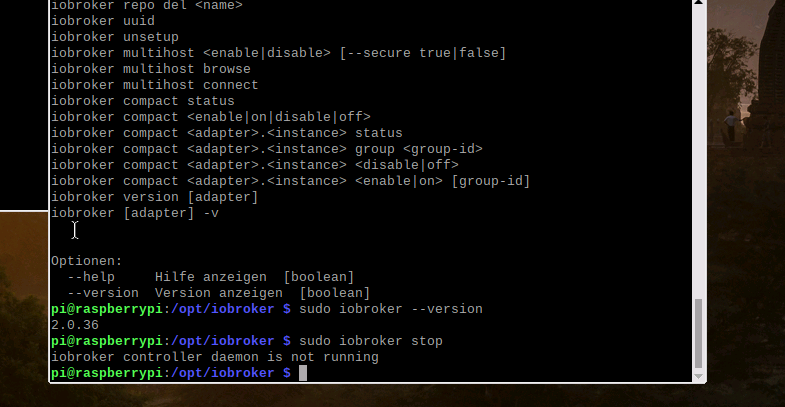Click the 'iobroker version [adapter]' line

click(x=155, y=197)
